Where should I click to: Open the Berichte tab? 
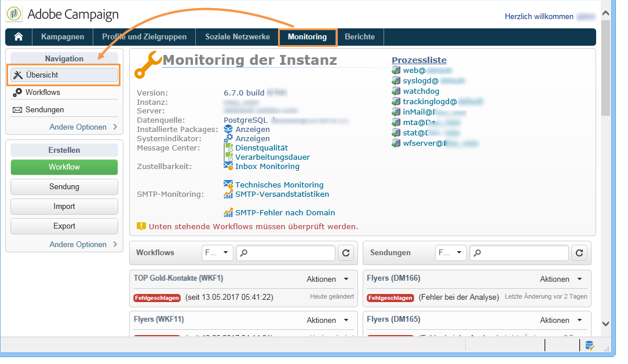coord(360,37)
